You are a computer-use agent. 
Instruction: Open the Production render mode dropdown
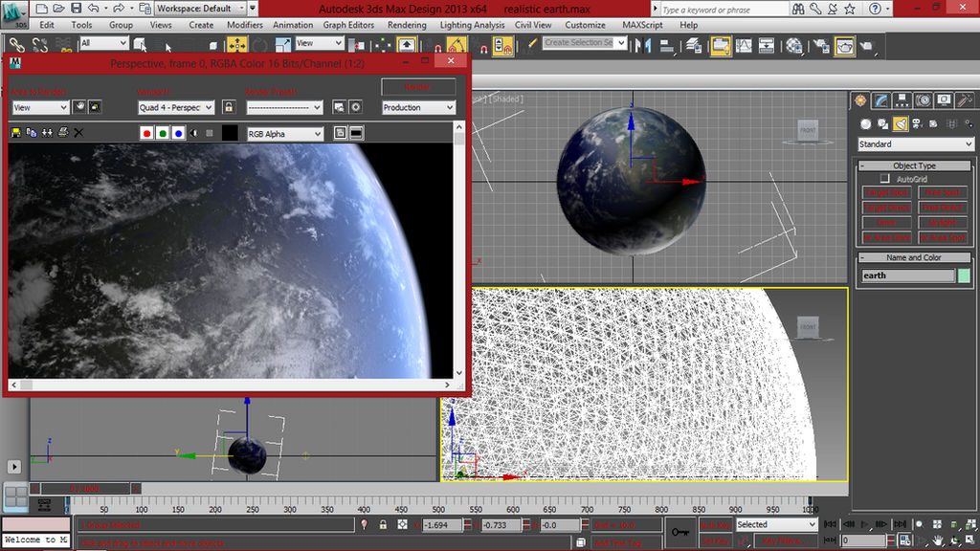click(418, 107)
